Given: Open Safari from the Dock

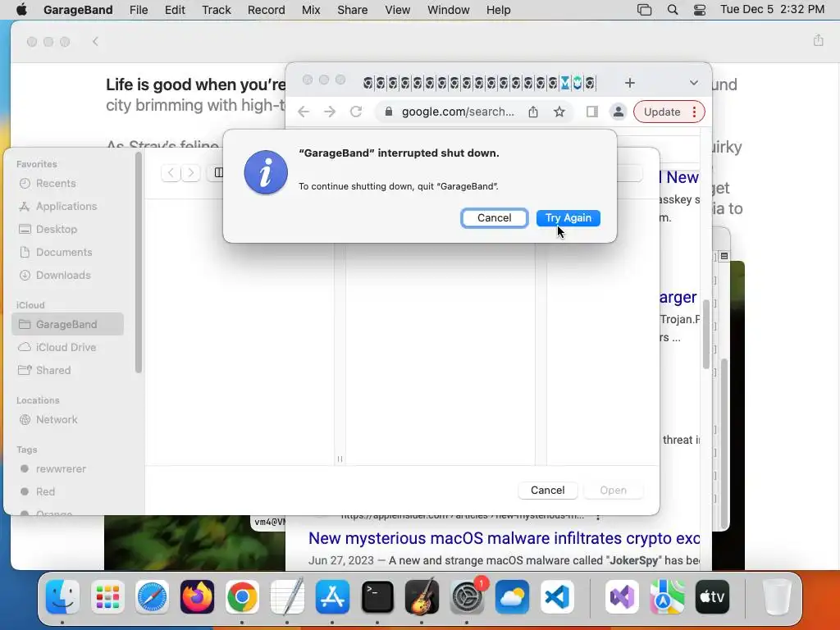Looking at the screenshot, I should click(x=152, y=597).
